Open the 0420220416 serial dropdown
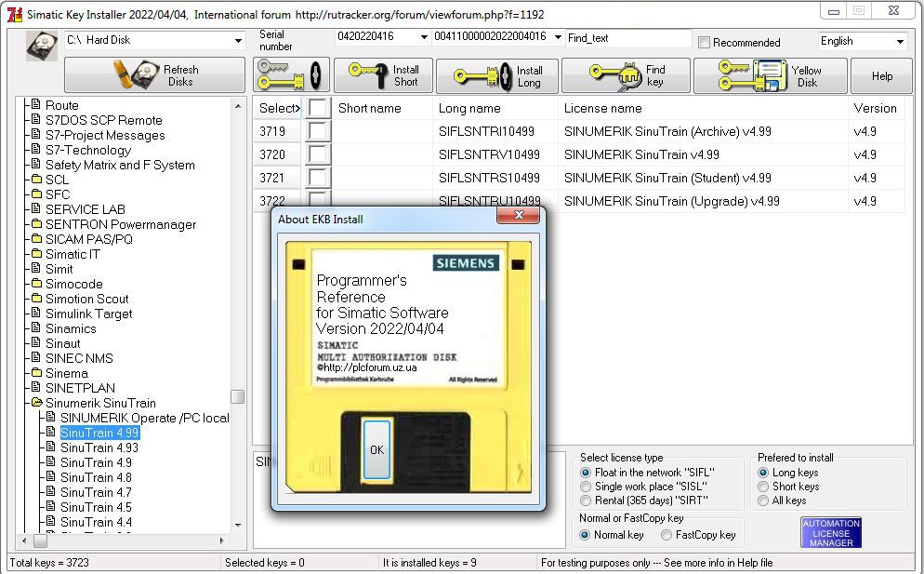 424,37
